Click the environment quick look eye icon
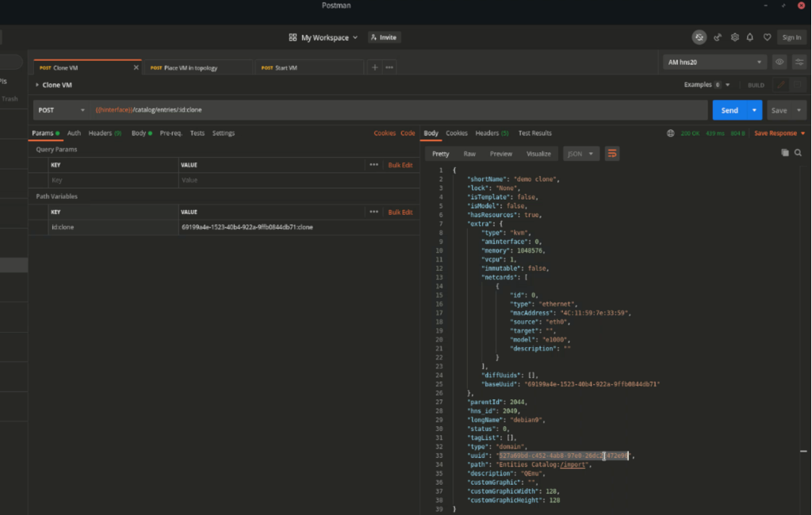This screenshot has width=812, height=515. point(779,62)
